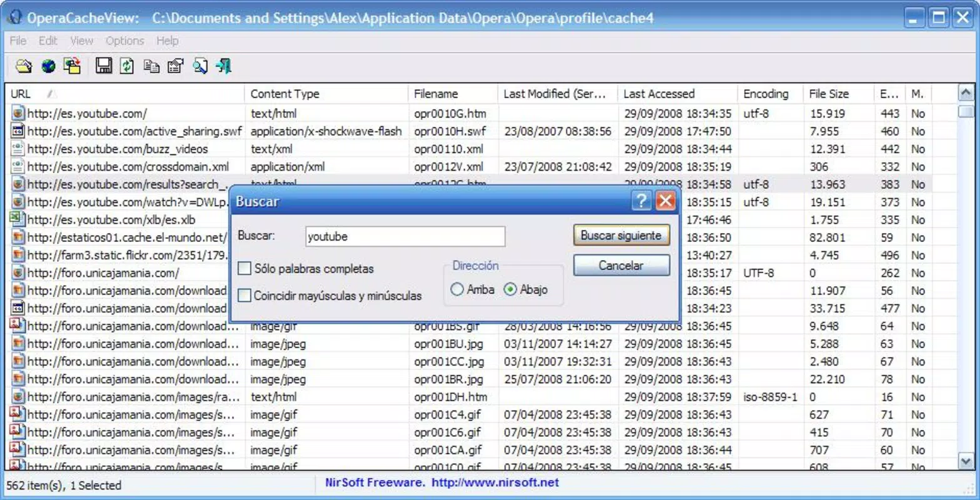Open the File menu

18,41
